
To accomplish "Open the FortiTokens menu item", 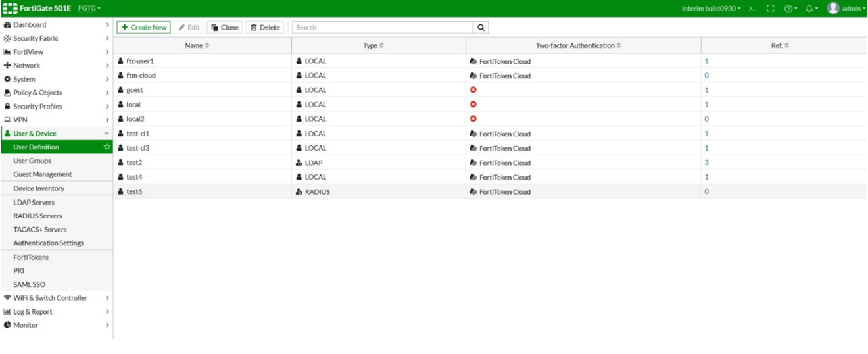I will 31,257.
